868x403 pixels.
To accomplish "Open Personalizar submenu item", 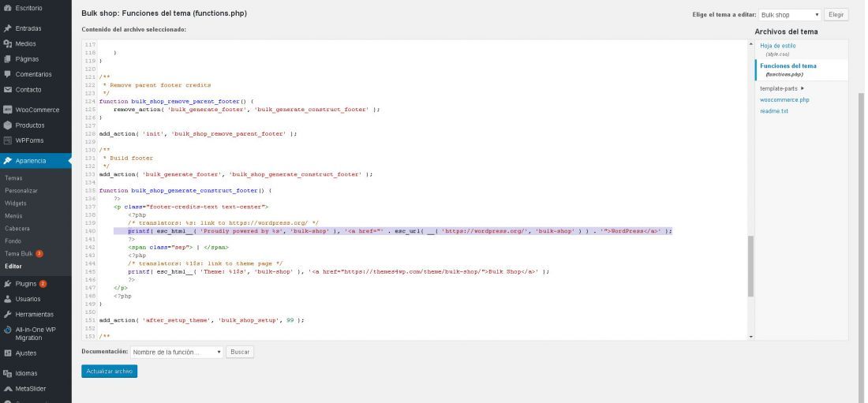I will [x=21, y=190].
